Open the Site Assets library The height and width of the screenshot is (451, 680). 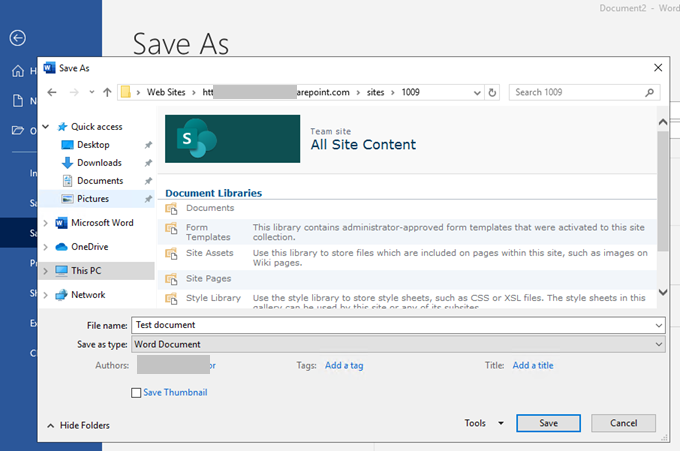[209, 253]
